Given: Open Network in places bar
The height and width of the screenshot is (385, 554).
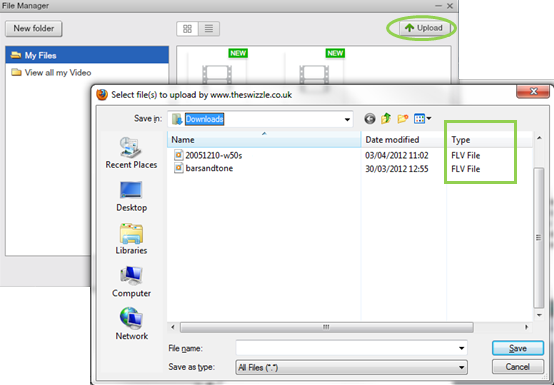Looking at the screenshot, I should (x=131, y=324).
